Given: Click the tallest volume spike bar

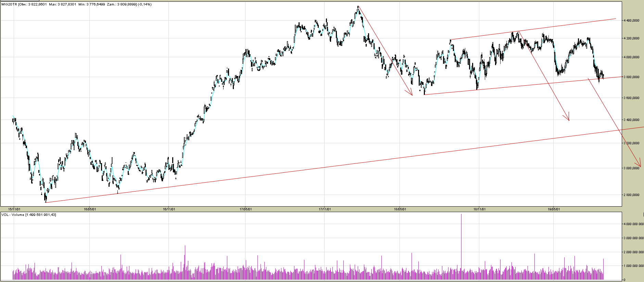Looking at the screenshot, I should (461, 247).
